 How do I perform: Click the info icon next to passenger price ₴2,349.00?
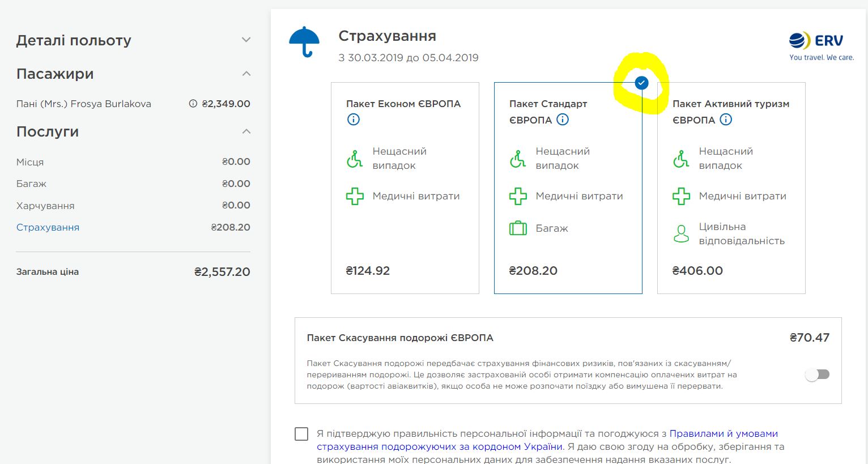click(193, 104)
